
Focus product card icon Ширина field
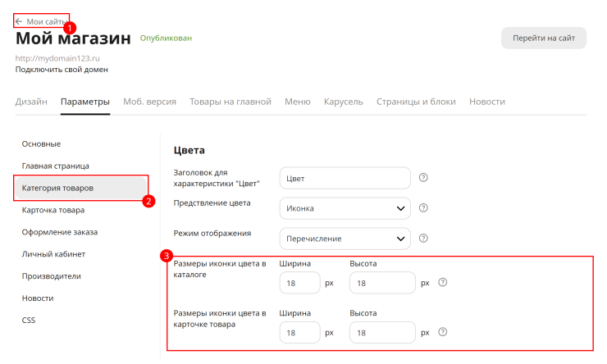pos(299,332)
